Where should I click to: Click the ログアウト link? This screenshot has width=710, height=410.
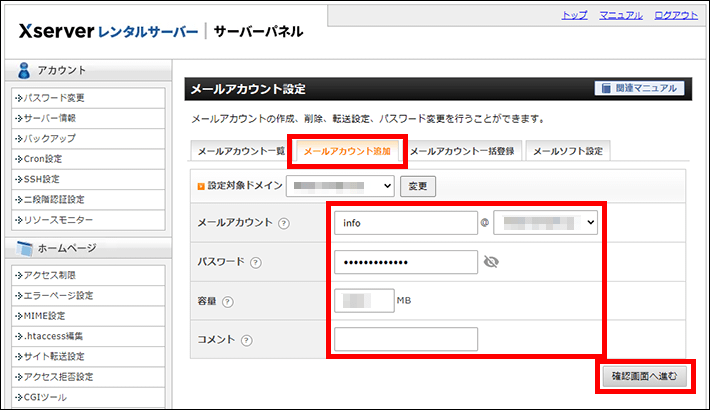676,15
